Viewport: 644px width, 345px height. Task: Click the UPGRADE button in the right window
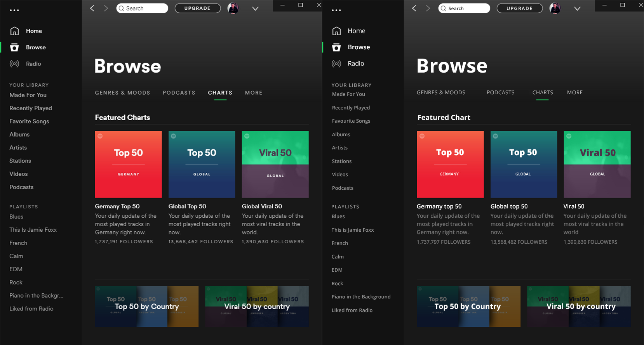point(519,8)
